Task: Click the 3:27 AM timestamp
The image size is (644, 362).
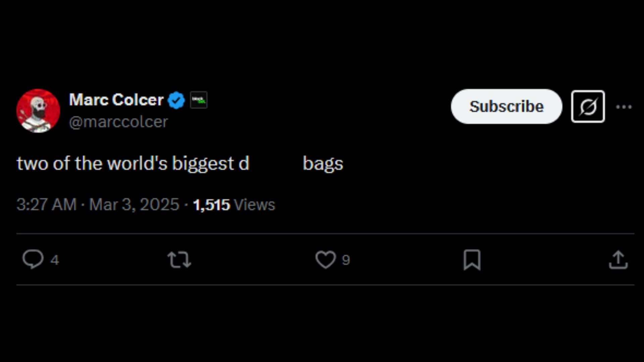Action: (46, 204)
